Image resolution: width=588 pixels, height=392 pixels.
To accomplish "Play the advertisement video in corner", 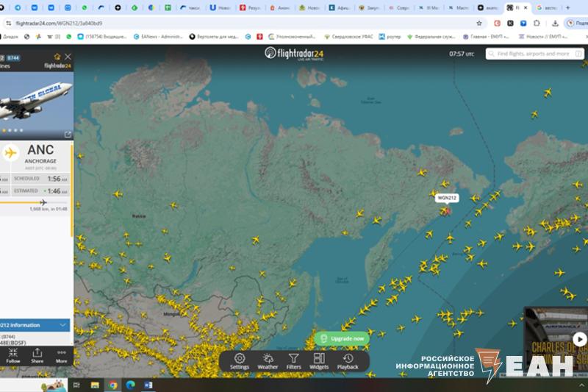I will coord(579,339).
